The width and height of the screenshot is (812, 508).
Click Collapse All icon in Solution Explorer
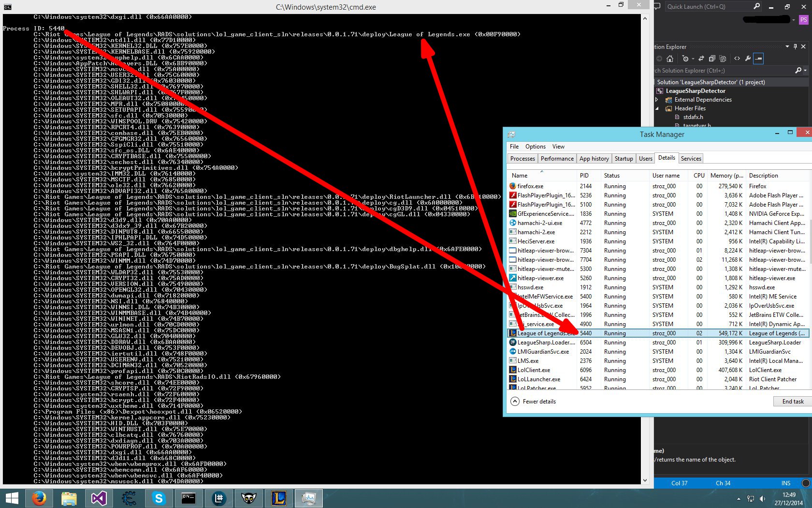(x=712, y=59)
